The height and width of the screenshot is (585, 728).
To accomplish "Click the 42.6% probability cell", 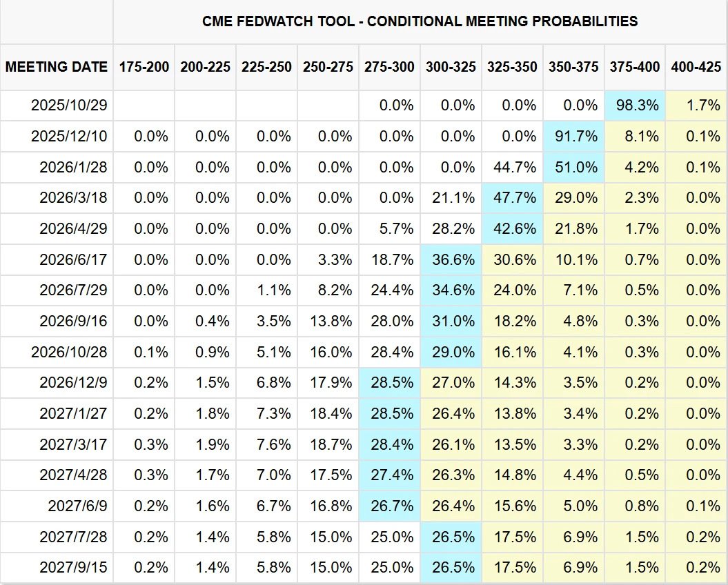I will click(x=512, y=229).
